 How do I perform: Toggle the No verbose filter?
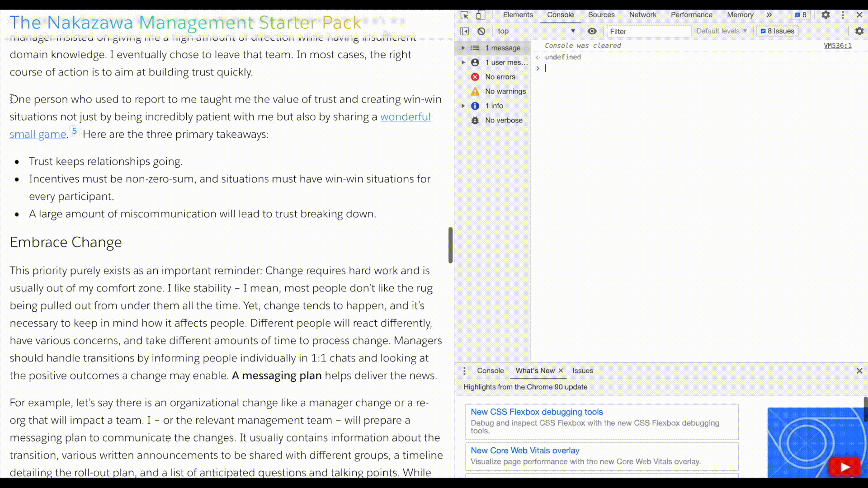click(503, 120)
